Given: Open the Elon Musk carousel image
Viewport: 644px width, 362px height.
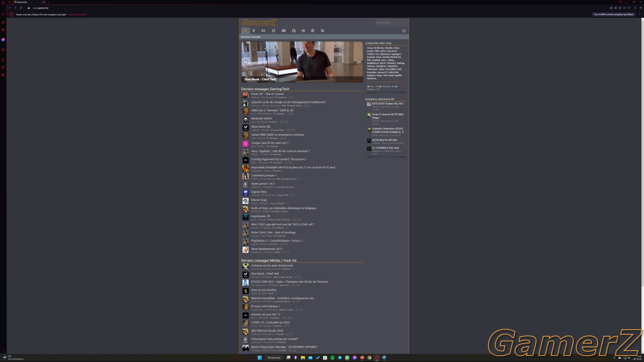Looking at the screenshot, I should pyautogui.click(x=302, y=62).
